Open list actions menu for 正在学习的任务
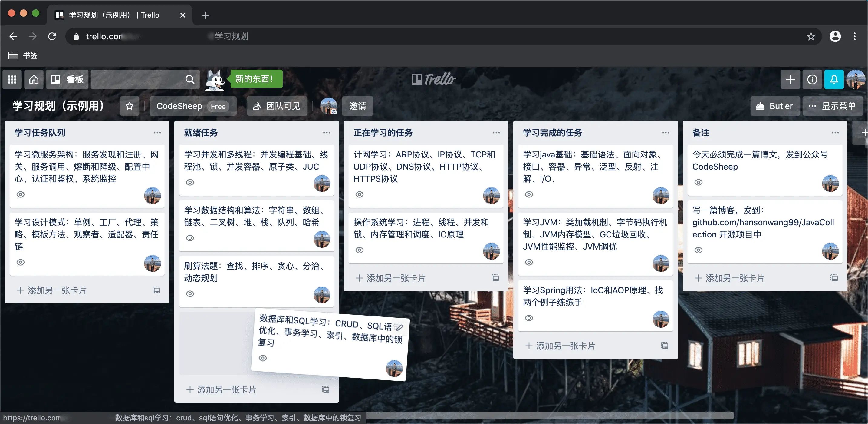The height and width of the screenshot is (424, 868). 496,133
